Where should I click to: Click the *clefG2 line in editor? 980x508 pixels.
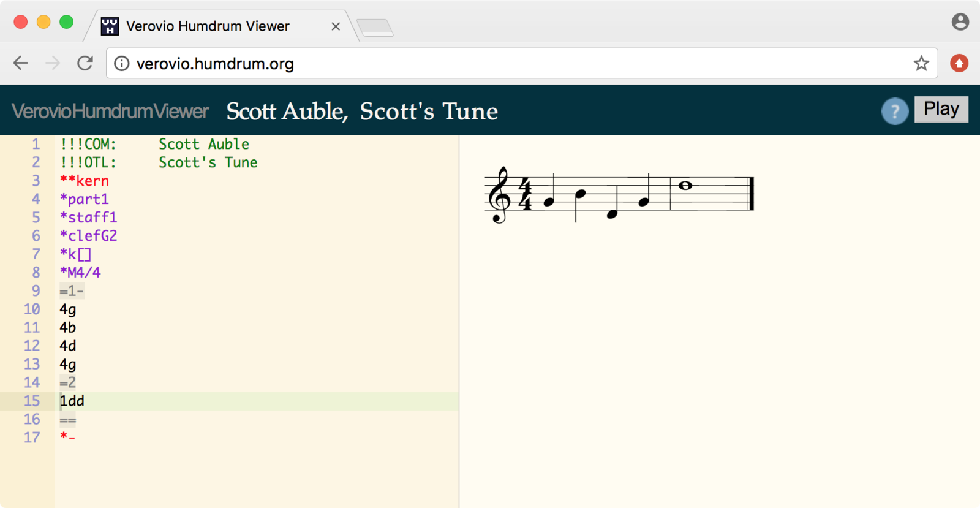pos(88,236)
